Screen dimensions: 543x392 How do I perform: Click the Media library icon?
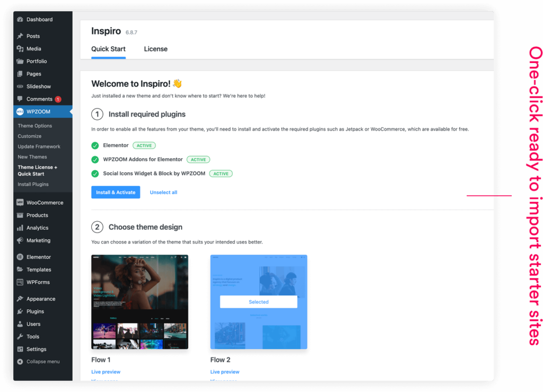coord(20,49)
